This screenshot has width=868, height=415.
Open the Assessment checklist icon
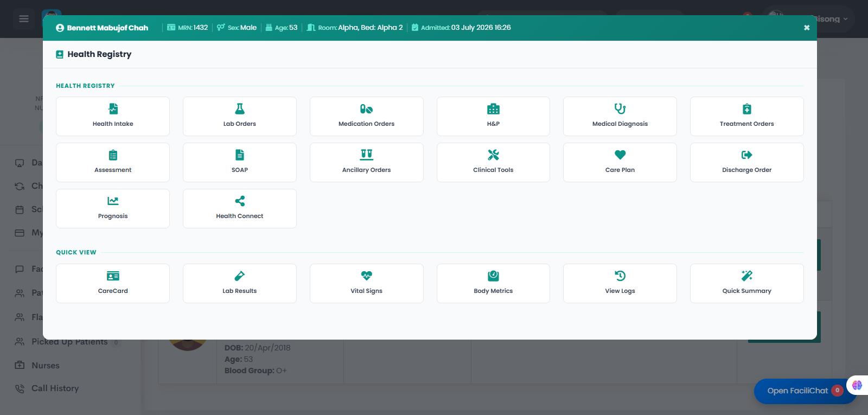(x=113, y=155)
